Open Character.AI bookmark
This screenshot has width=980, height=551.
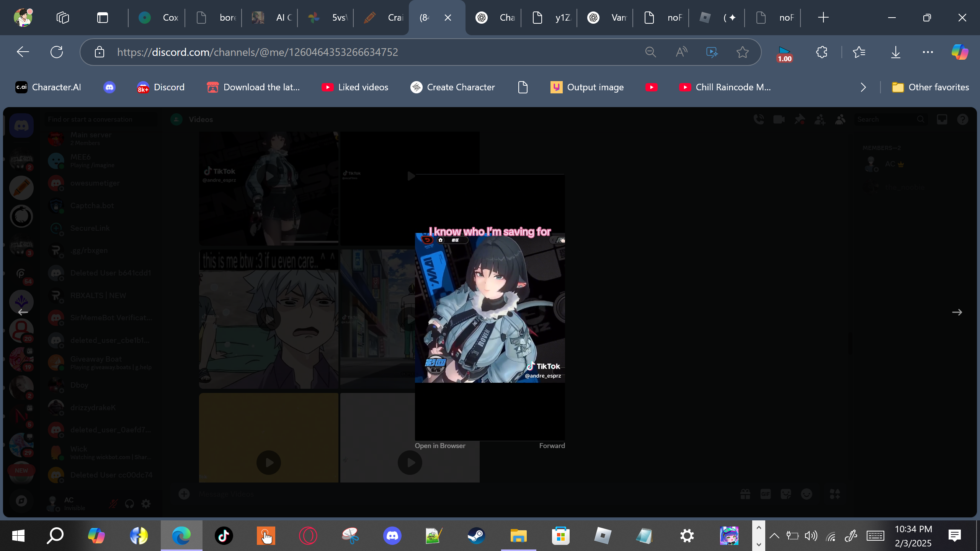coord(48,87)
